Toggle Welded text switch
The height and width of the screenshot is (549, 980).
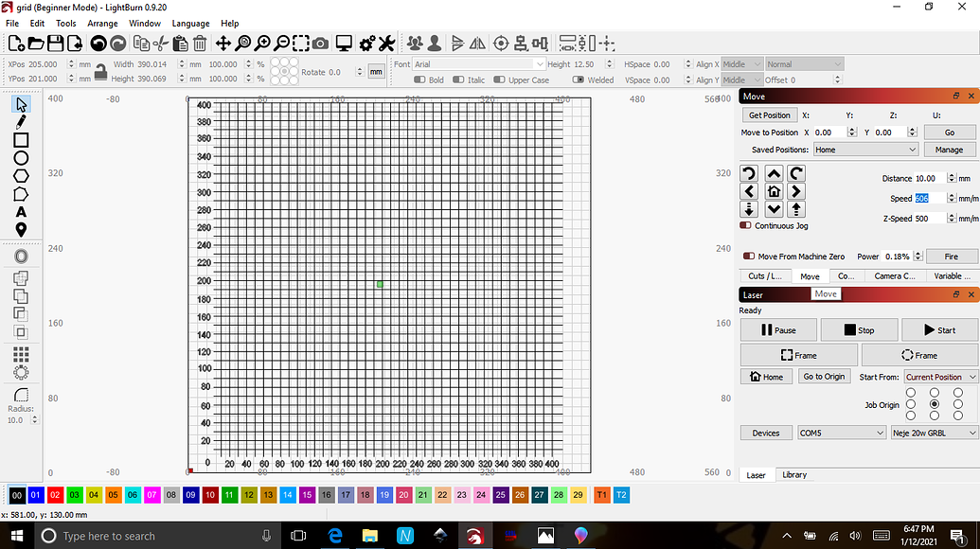tap(579, 80)
